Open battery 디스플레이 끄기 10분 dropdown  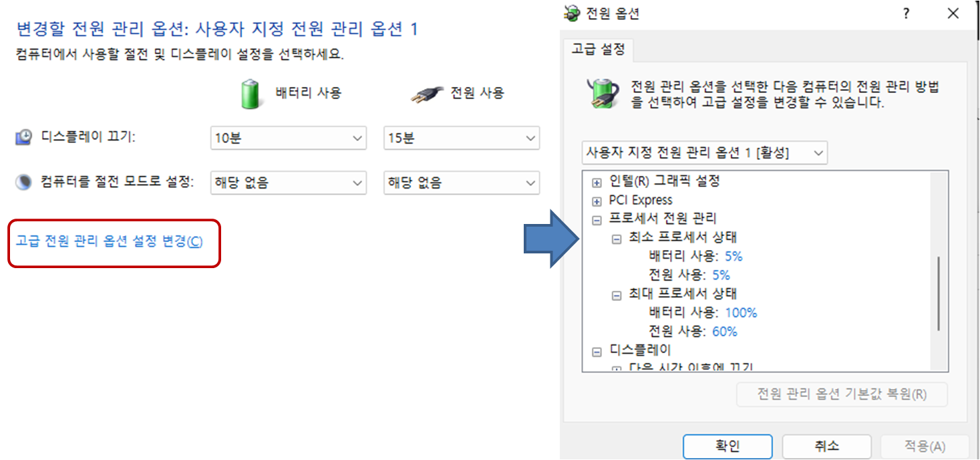coord(288,138)
